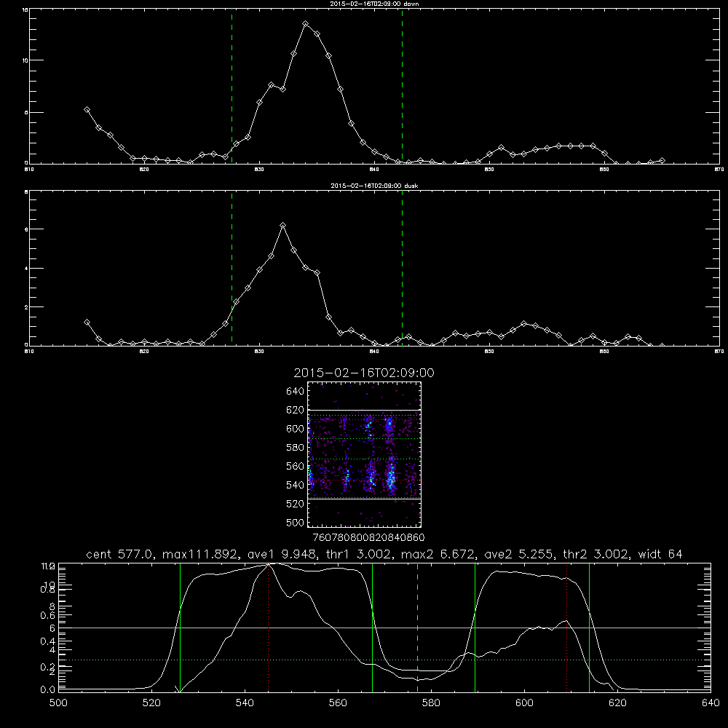Click the 'cent 577.0' value in the stats header
The image size is (728, 728).
click(122, 554)
